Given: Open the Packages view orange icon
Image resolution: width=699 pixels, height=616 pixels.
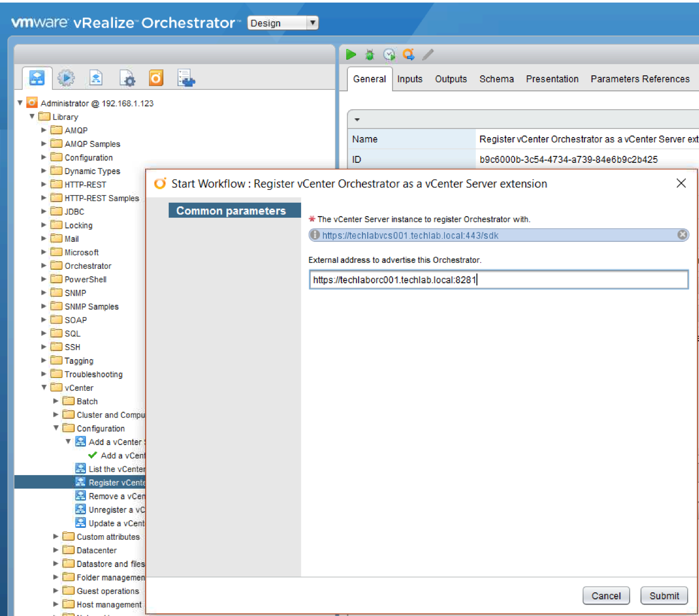Looking at the screenshot, I should coord(156,78).
